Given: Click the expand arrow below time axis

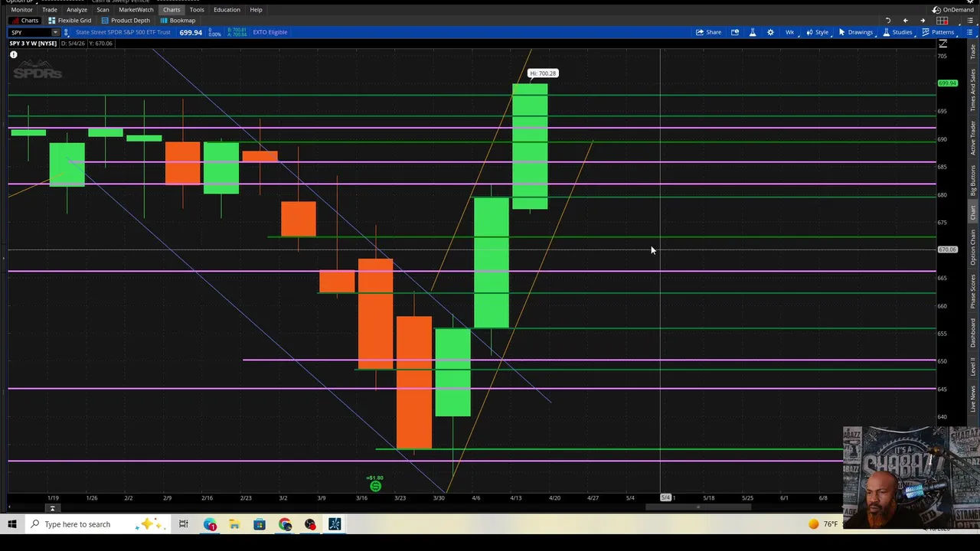Looking at the screenshot, I should point(53,509).
